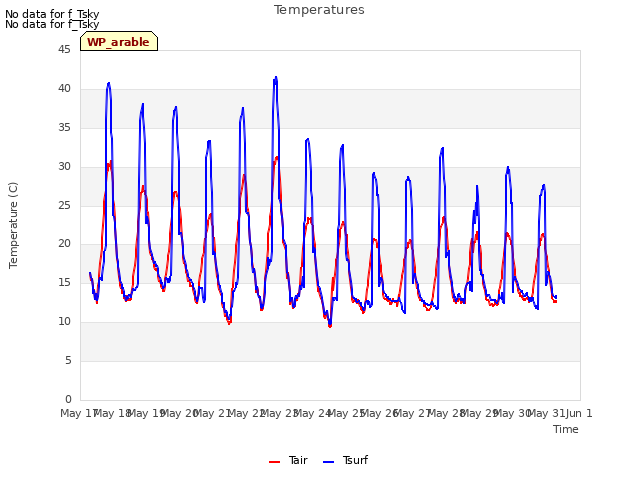Viewport: 640px width, 480px height.
Task: Click the 'May 24' x-axis tick label
Action: tap(312, 413)
